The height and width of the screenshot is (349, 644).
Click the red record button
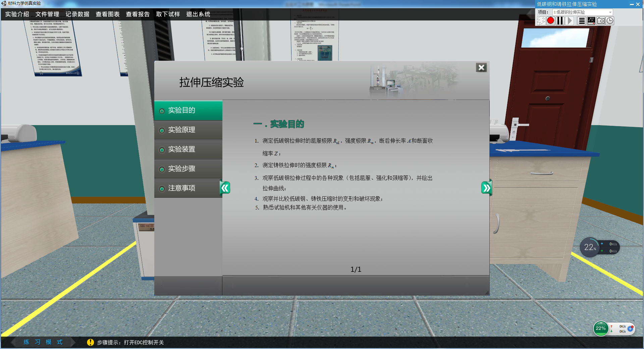click(550, 21)
